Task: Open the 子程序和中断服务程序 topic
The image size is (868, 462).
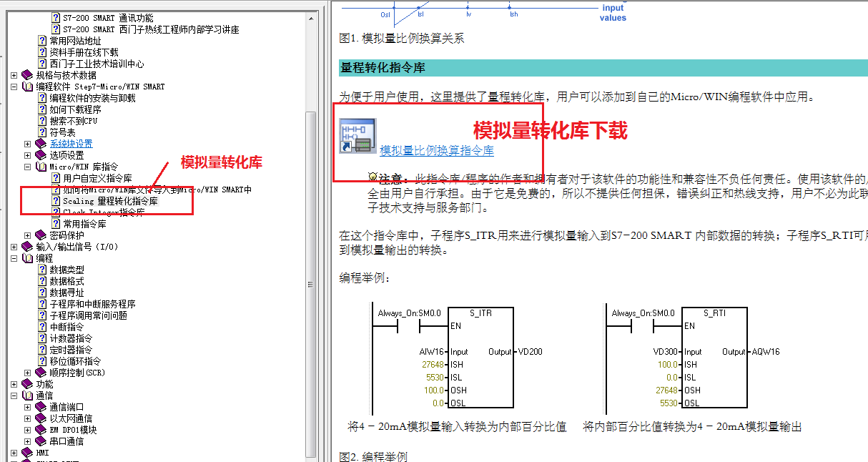Action: tap(92, 304)
